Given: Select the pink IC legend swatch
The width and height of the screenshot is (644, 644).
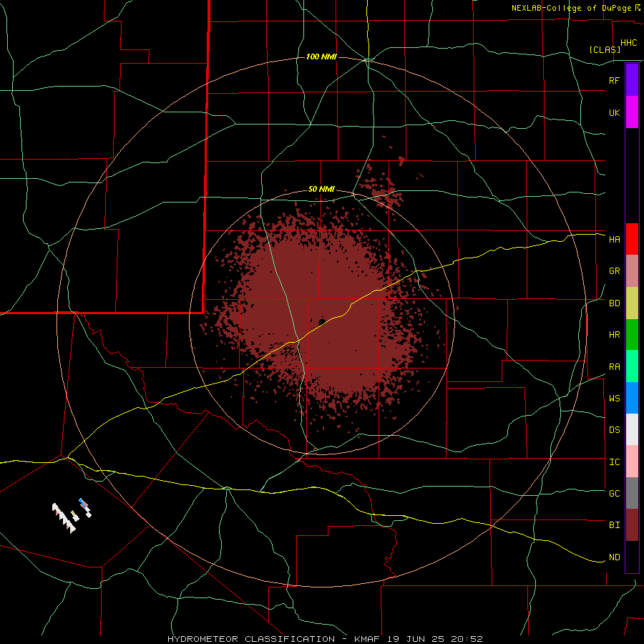Looking at the screenshot, I should click(632, 462).
